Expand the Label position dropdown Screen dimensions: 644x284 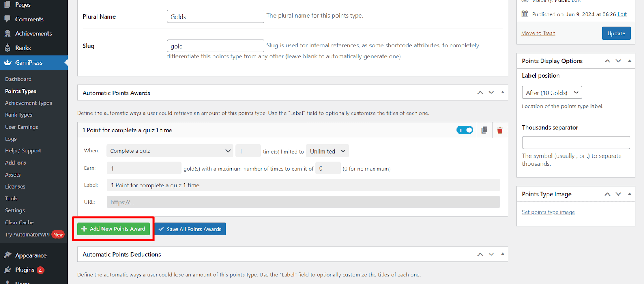pos(552,93)
